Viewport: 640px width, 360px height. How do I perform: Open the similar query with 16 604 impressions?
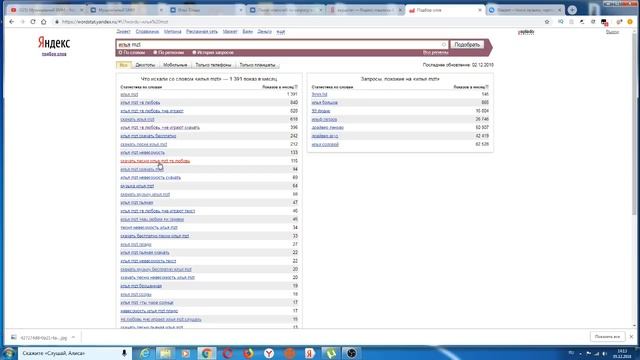(321, 111)
